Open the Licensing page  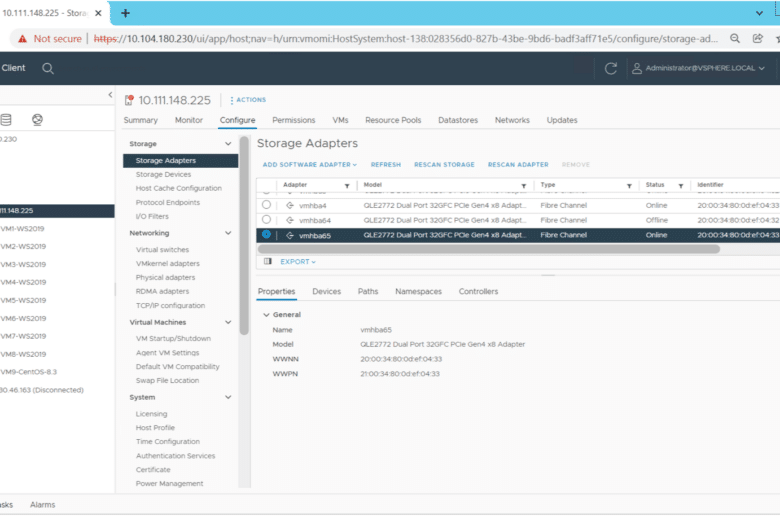[x=151, y=414]
